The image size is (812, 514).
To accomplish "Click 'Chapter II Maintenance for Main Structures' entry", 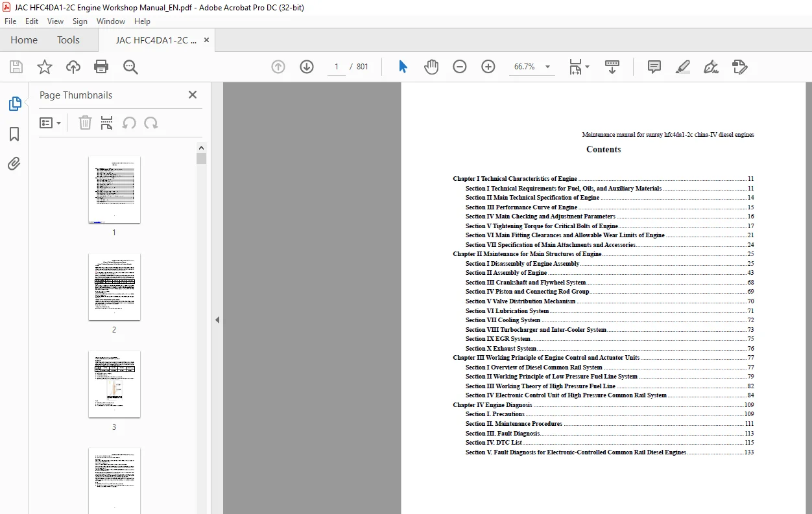I will [x=527, y=254].
